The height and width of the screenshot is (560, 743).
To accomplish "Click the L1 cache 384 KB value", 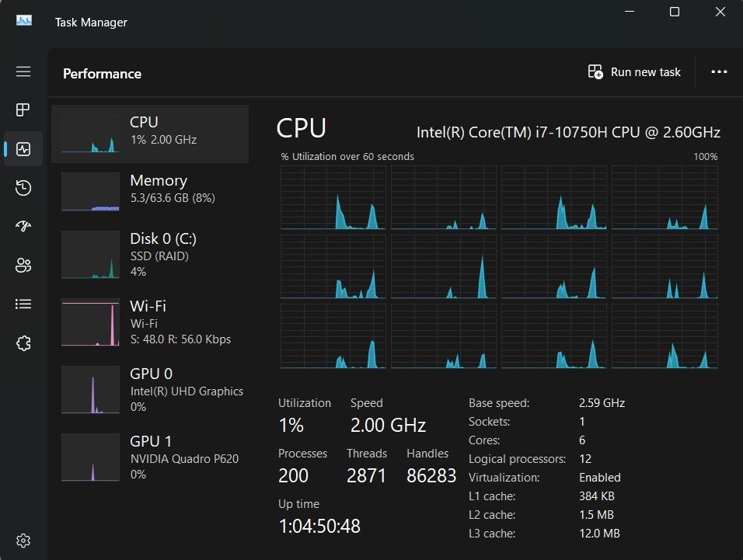I will pyautogui.click(x=597, y=496).
